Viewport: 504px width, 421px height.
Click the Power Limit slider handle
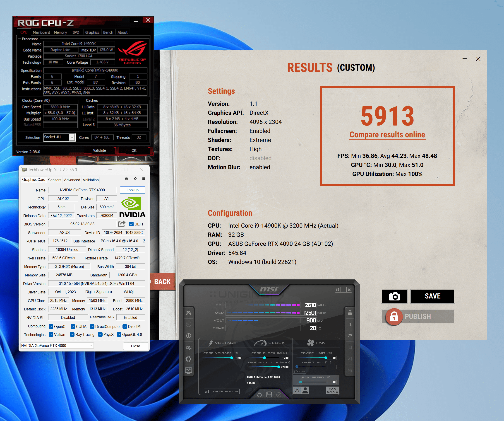[326, 358]
